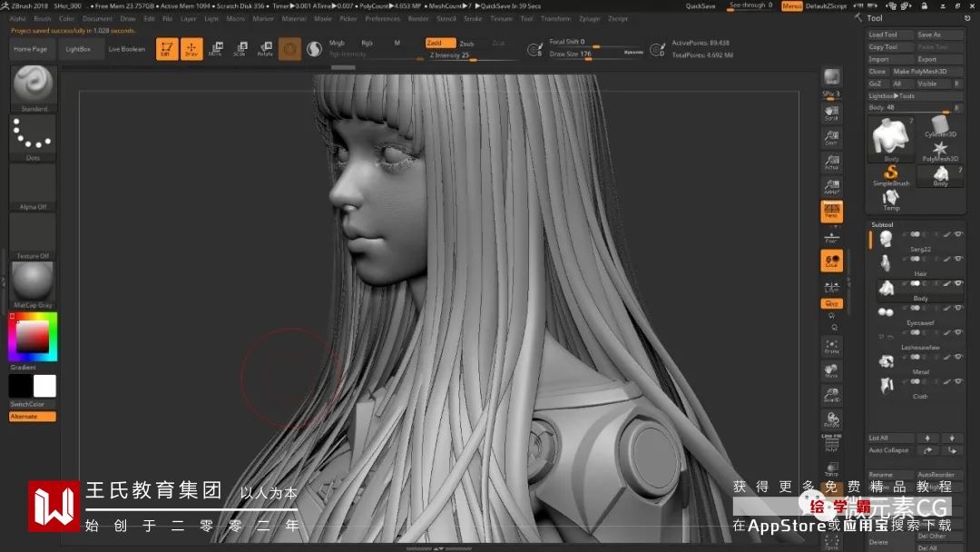The width and height of the screenshot is (980, 552).
Task: Toggle visibility eye for Cloth subtool
Action: [957, 381]
